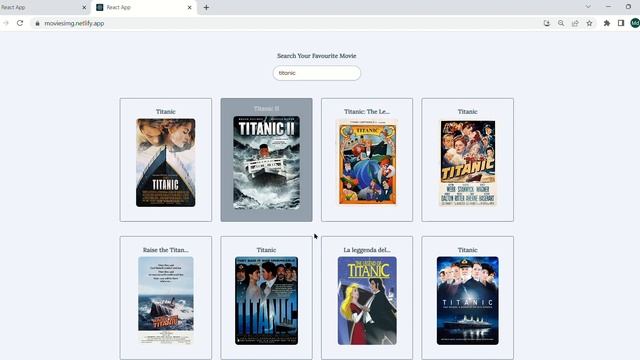Screen dimensions: 640x360
Task: Click the moviesimg.netlify.app address bar
Action: [x=286, y=23]
